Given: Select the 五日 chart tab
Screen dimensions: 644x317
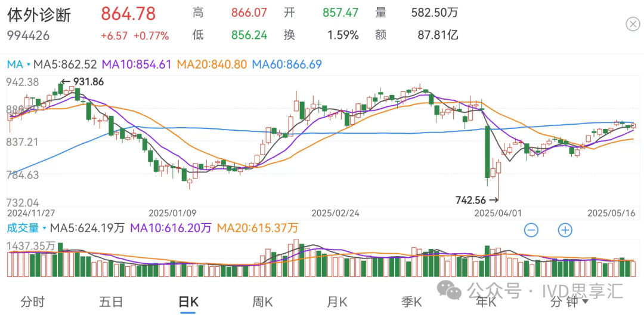Looking at the screenshot, I should pos(111,302).
